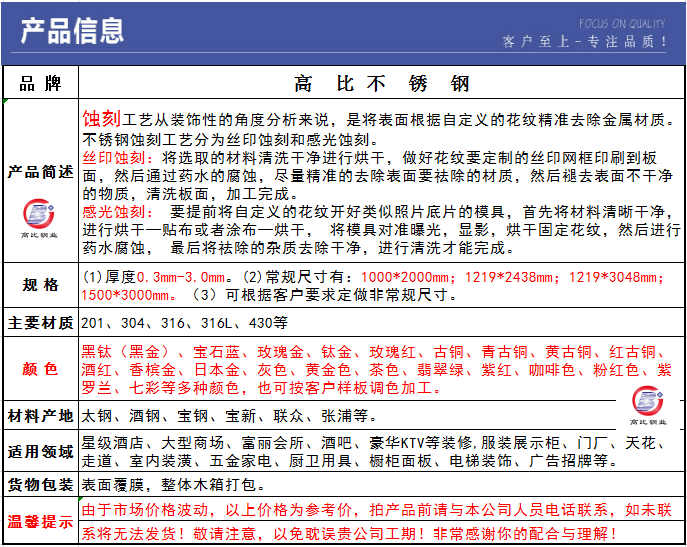Select the red 温馨提示 label
687x547 pixels.
click(x=40, y=520)
